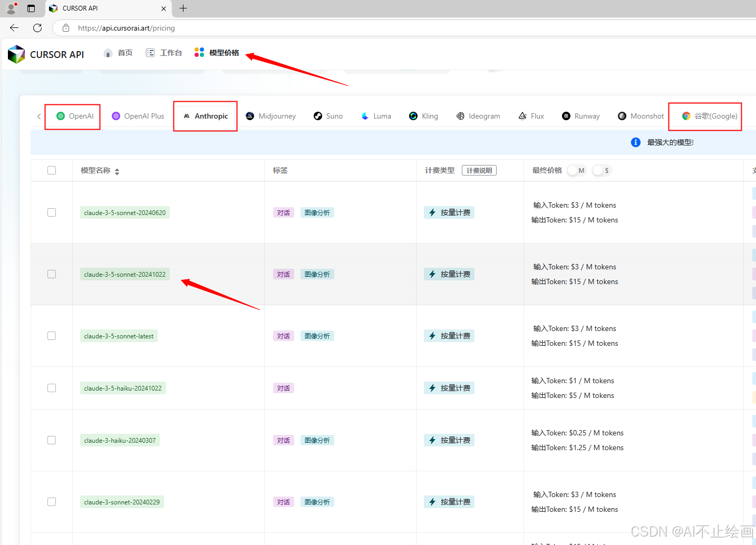Check the claude-3-5-sonnet-20241022 row checkbox
Image resolution: width=756 pixels, height=545 pixels.
click(x=52, y=274)
